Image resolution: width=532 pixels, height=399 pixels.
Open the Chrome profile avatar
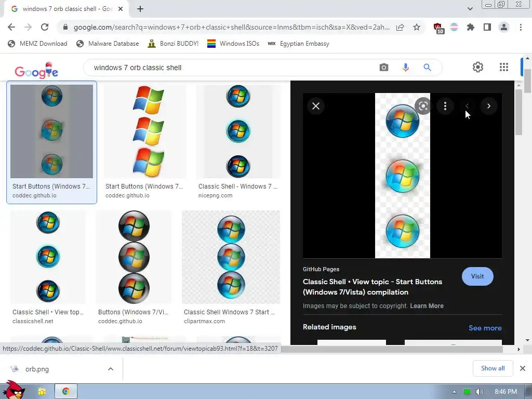[x=504, y=27]
